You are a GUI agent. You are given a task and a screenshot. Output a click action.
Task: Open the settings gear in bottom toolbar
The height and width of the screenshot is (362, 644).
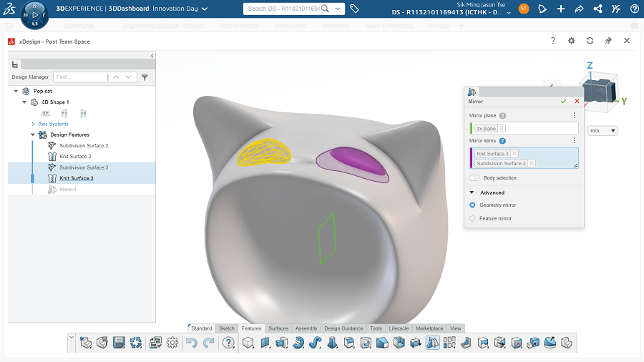point(172,343)
